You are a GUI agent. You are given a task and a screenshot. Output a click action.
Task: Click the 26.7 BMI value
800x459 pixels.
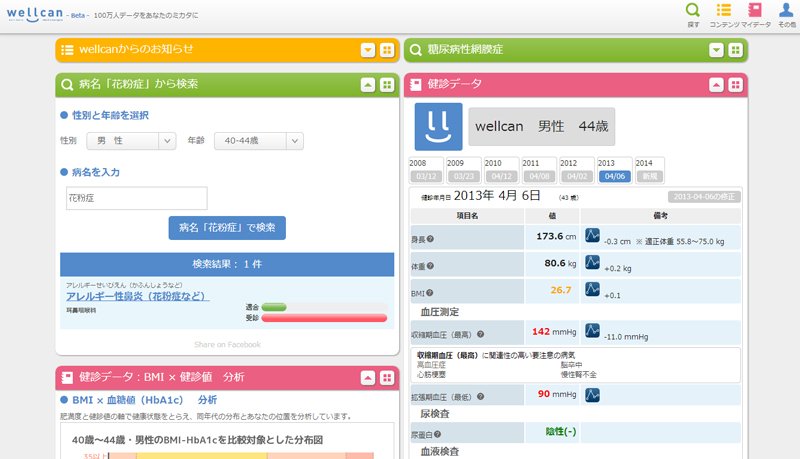click(560, 290)
